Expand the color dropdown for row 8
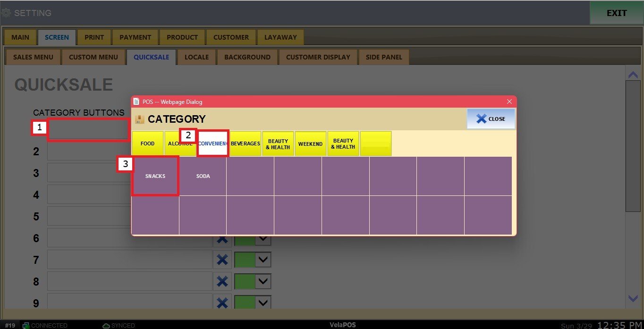The height and width of the screenshot is (329, 644). (263, 281)
